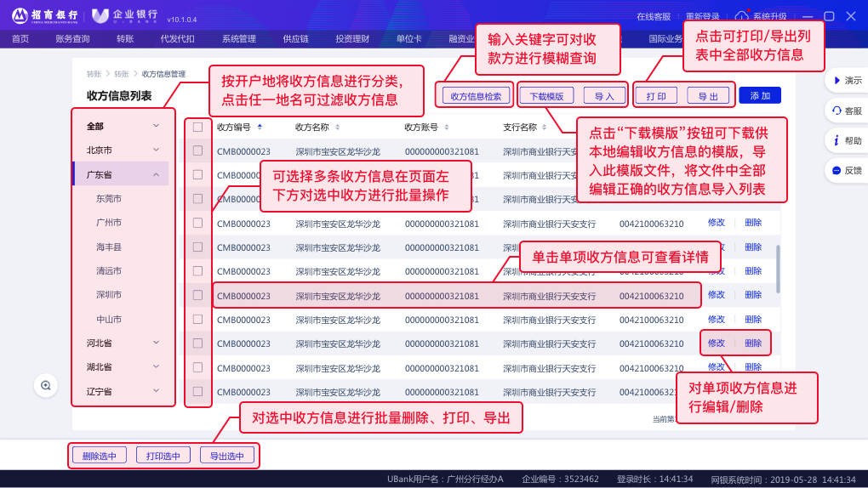
Task: Expand the 北京市 region group
Action: click(x=156, y=150)
